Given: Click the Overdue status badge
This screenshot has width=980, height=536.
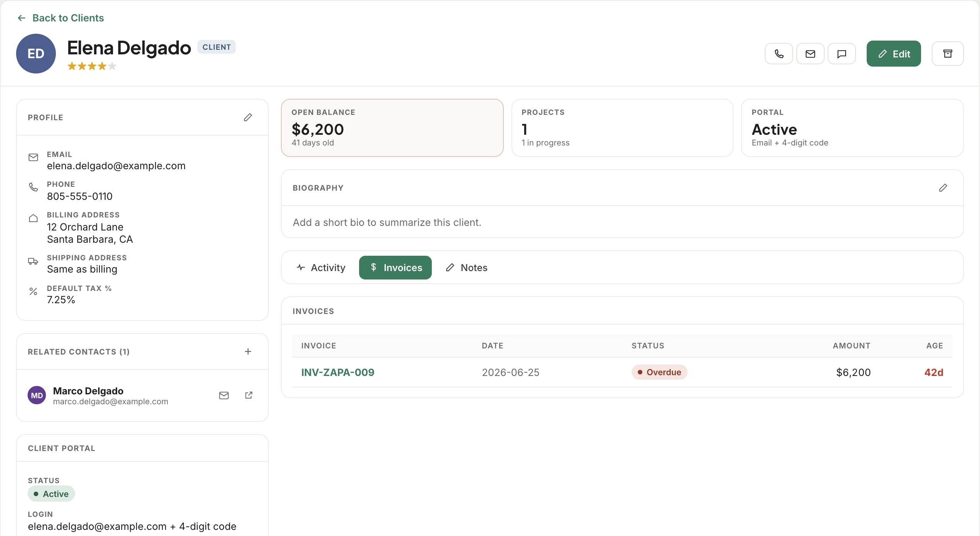Looking at the screenshot, I should 659,372.
